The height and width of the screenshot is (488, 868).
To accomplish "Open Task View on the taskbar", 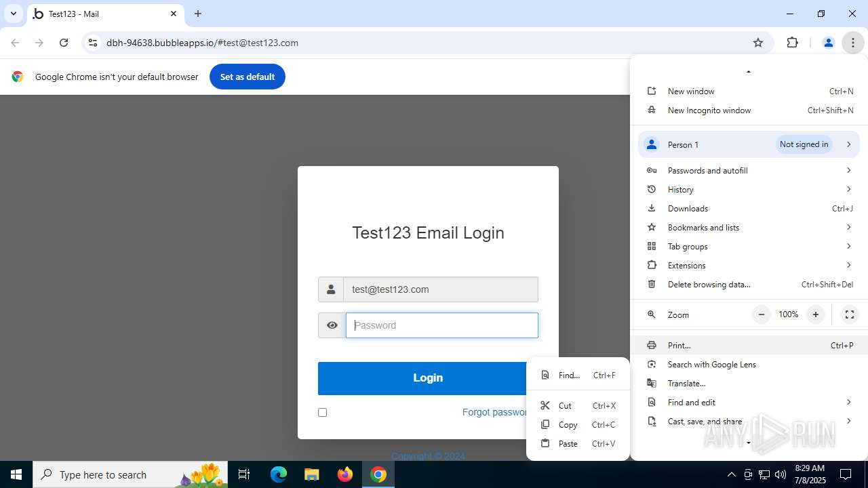I will point(244,474).
